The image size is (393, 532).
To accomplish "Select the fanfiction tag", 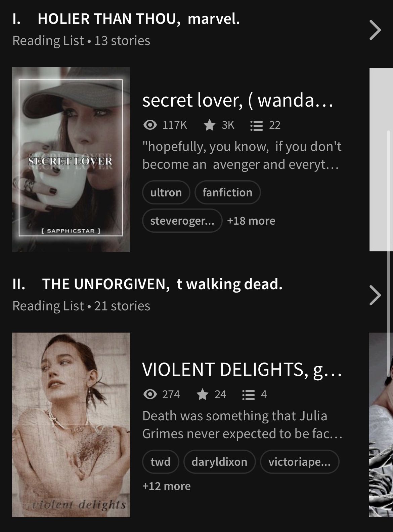I will click(227, 192).
